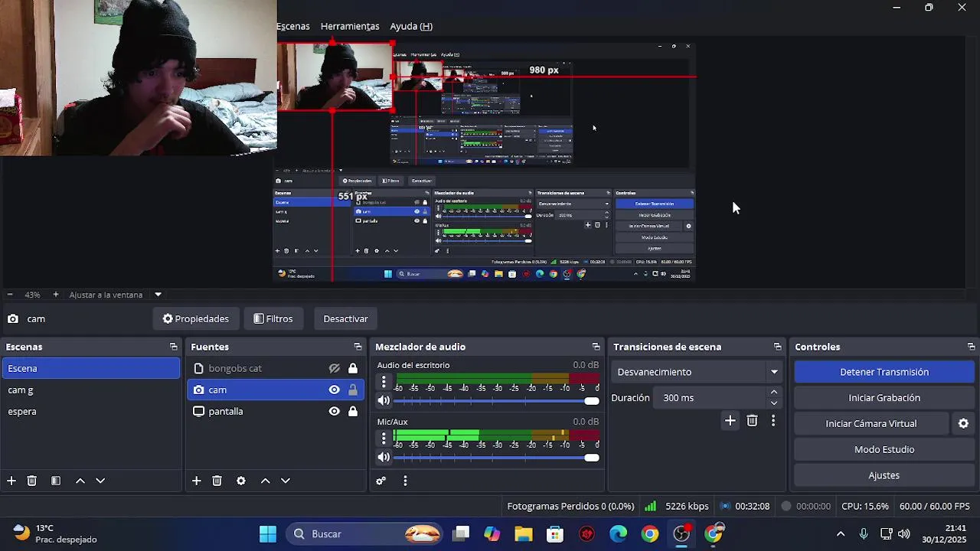980x551 pixels.
Task: Open source properties gear
Action: 241,481
